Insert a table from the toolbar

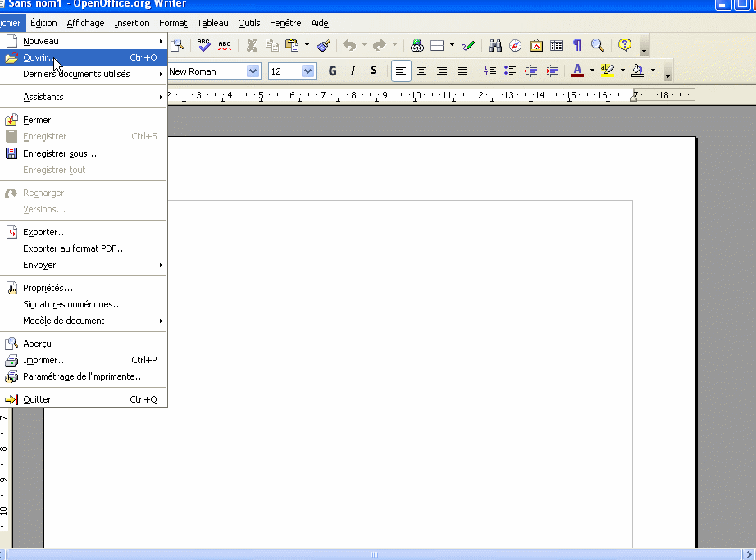click(437, 45)
